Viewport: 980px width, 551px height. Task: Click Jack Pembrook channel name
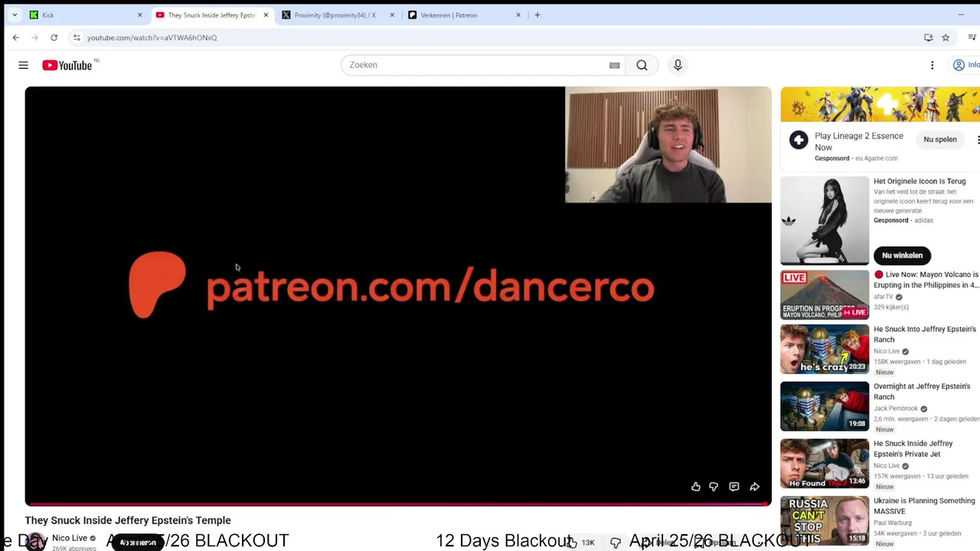896,409
